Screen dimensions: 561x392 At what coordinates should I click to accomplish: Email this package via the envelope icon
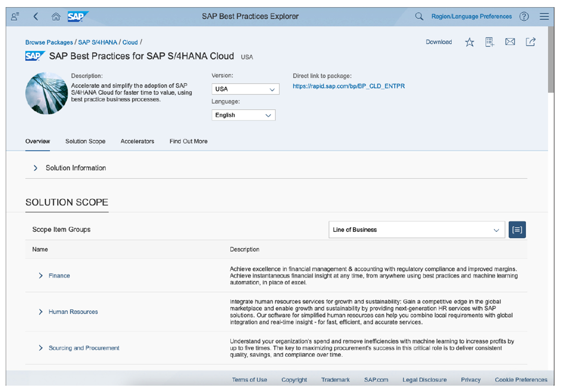click(510, 42)
